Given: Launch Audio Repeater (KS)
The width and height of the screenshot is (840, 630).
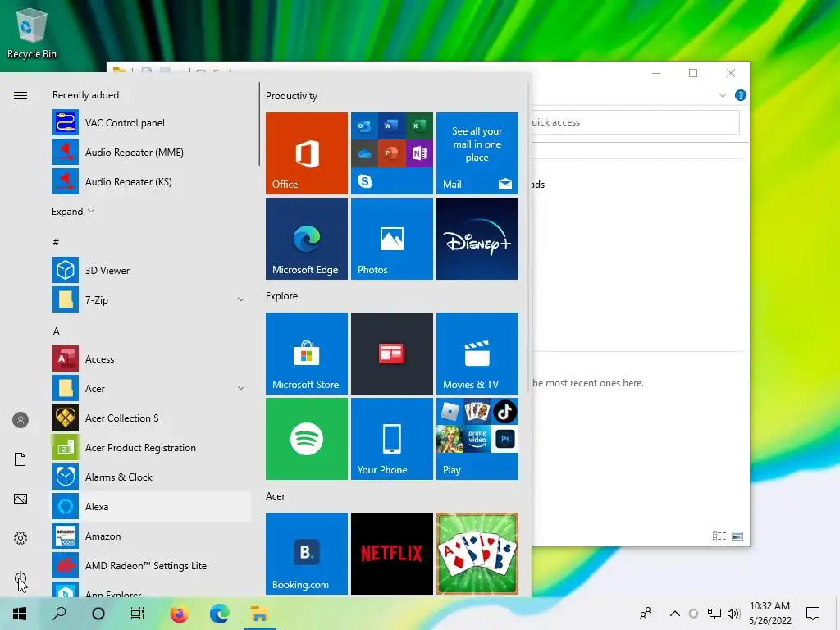Looking at the screenshot, I should 151,181.
